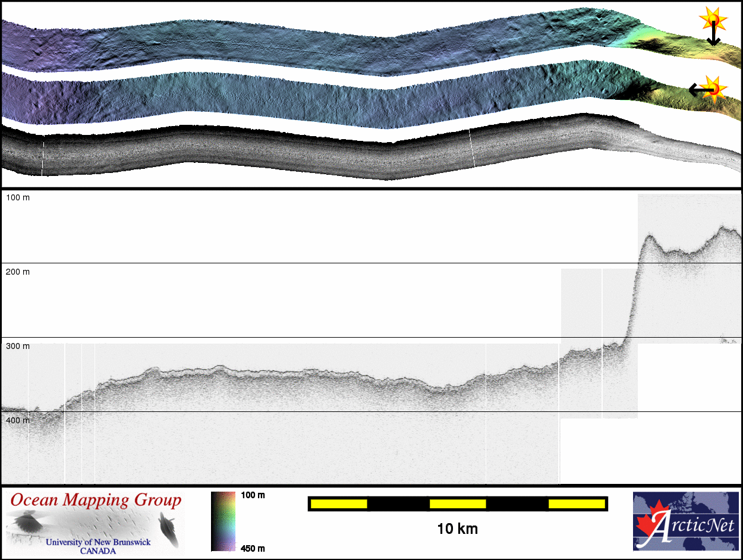The width and height of the screenshot is (743, 560).
Task: Click the 10 km scale bar label
Action: point(457,528)
